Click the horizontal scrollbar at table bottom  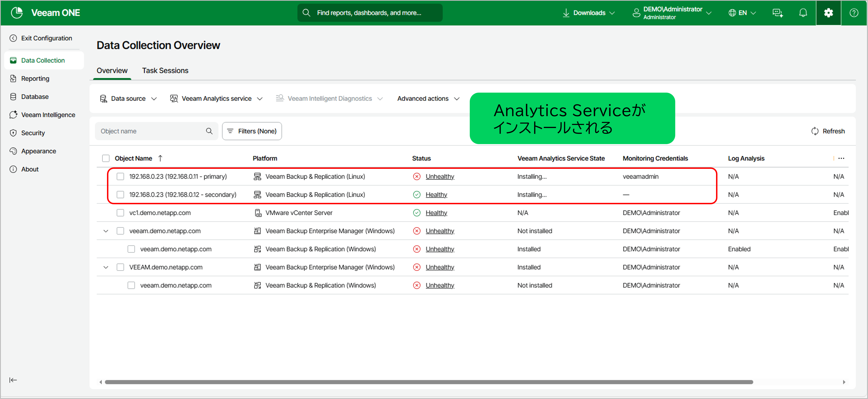pyautogui.click(x=429, y=382)
